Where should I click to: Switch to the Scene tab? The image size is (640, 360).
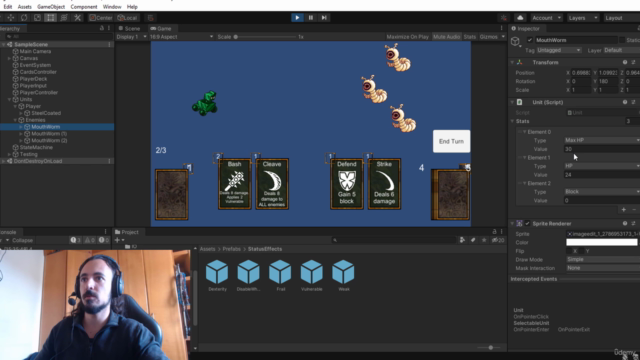pyautogui.click(x=129, y=29)
